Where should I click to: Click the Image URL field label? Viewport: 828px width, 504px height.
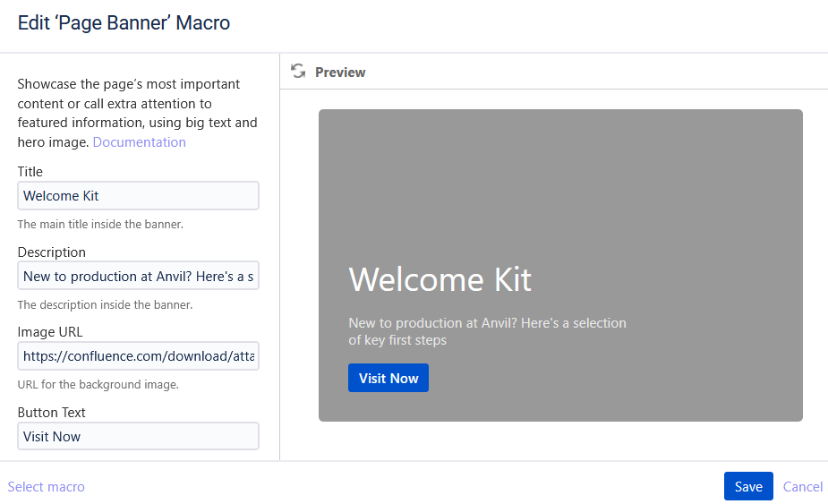(50, 332)
